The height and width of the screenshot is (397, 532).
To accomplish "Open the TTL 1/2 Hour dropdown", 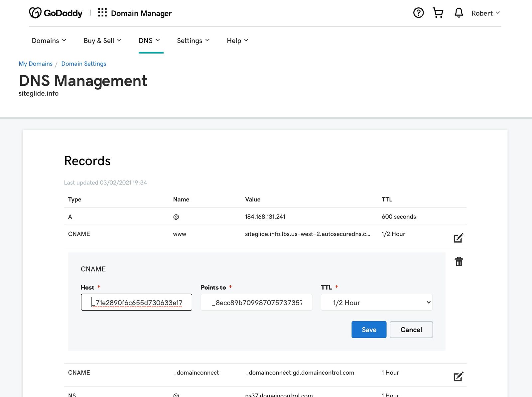I will point(376,303).
